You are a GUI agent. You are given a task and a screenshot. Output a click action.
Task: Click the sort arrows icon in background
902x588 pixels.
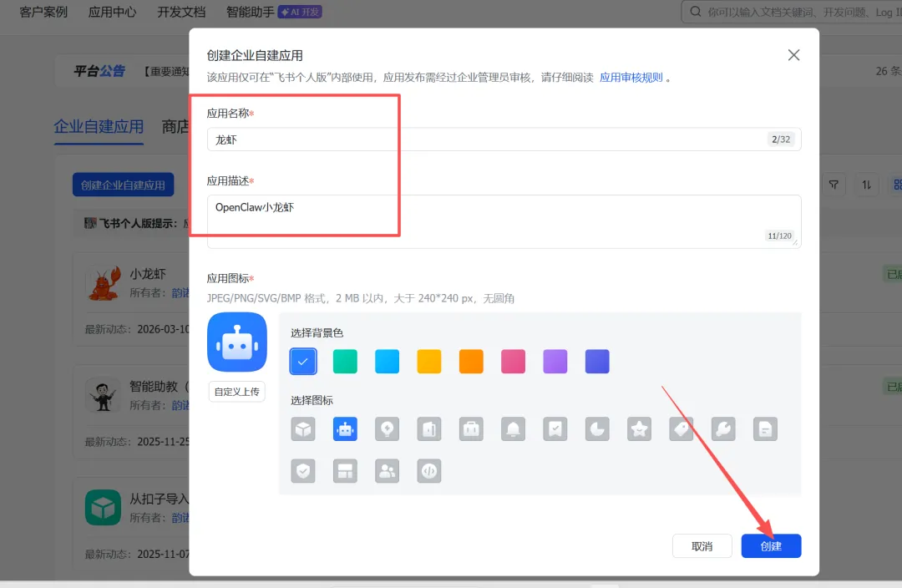[x=866, y=185]
